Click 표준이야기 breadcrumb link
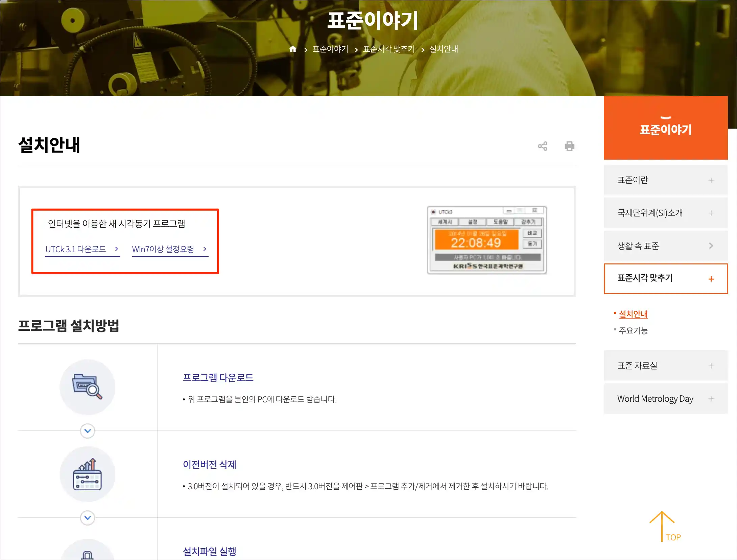 pyautogui.click(x=330, y=49)
